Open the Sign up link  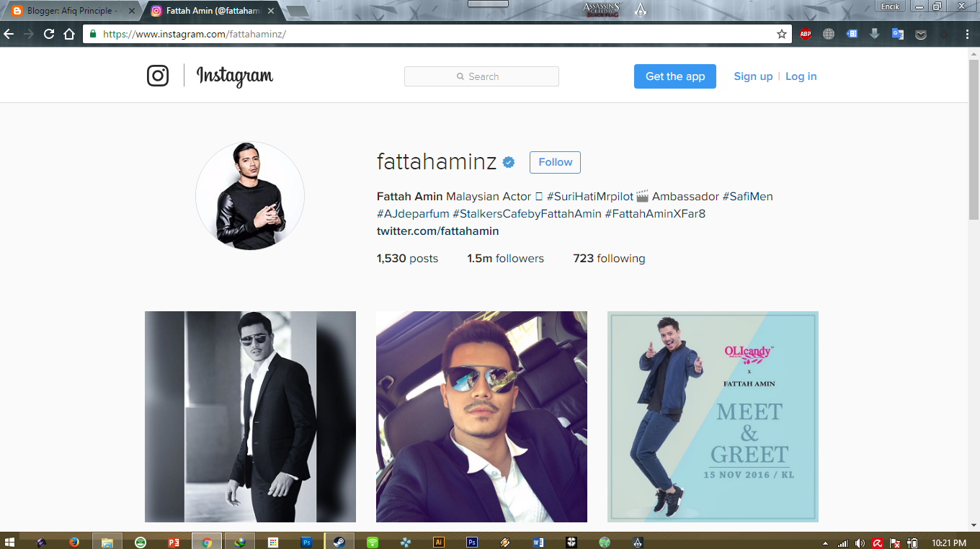pos(753,76)
